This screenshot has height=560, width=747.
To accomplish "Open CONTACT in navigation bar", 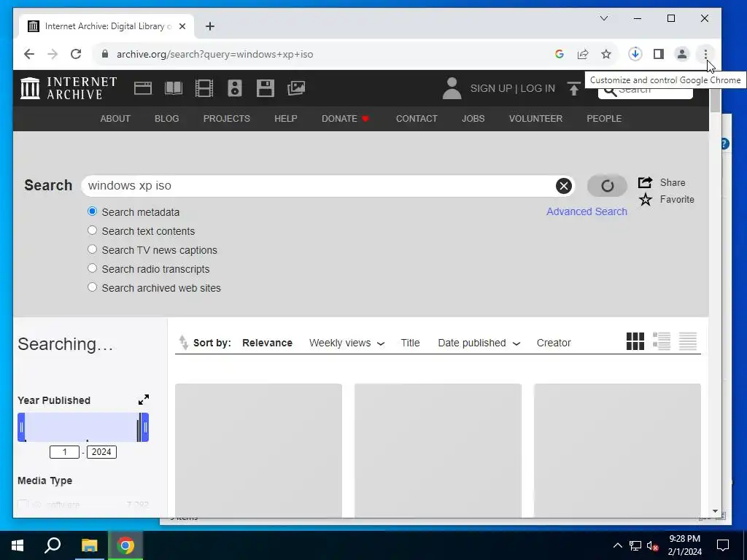I will pos(417,119).
